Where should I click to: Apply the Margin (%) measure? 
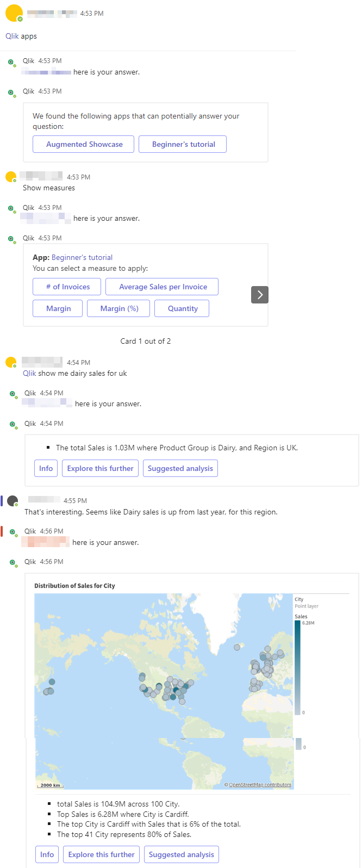[120, 308]
